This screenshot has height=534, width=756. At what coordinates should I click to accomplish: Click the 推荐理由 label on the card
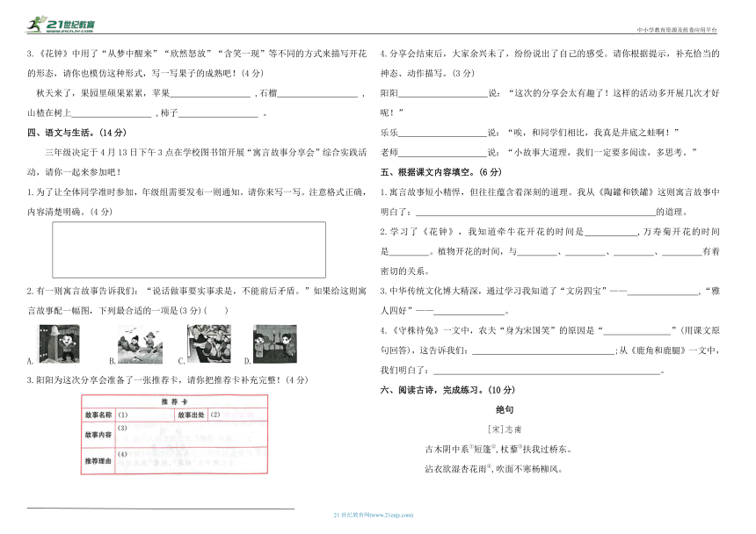point(98,461)
